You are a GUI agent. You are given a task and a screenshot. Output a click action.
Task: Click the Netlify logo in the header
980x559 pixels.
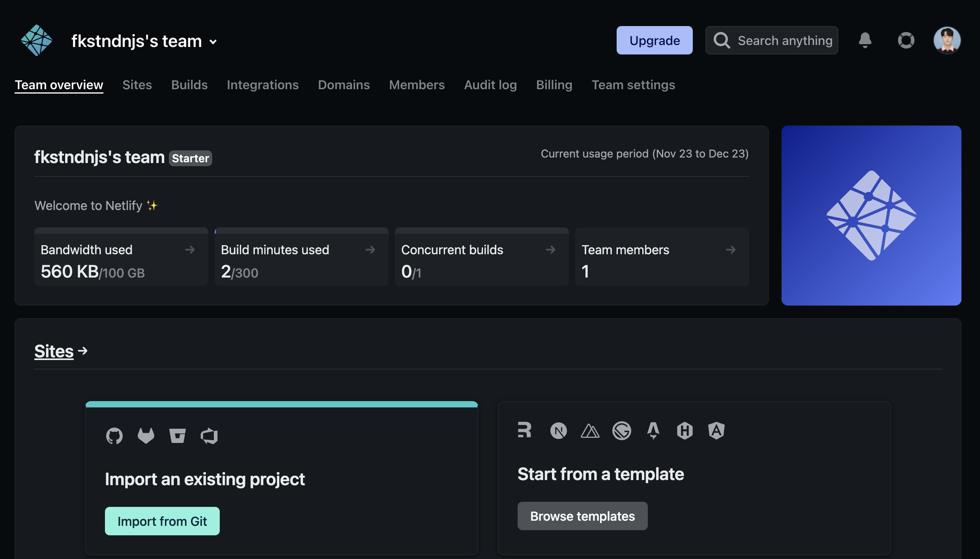(x=36, y=40)
